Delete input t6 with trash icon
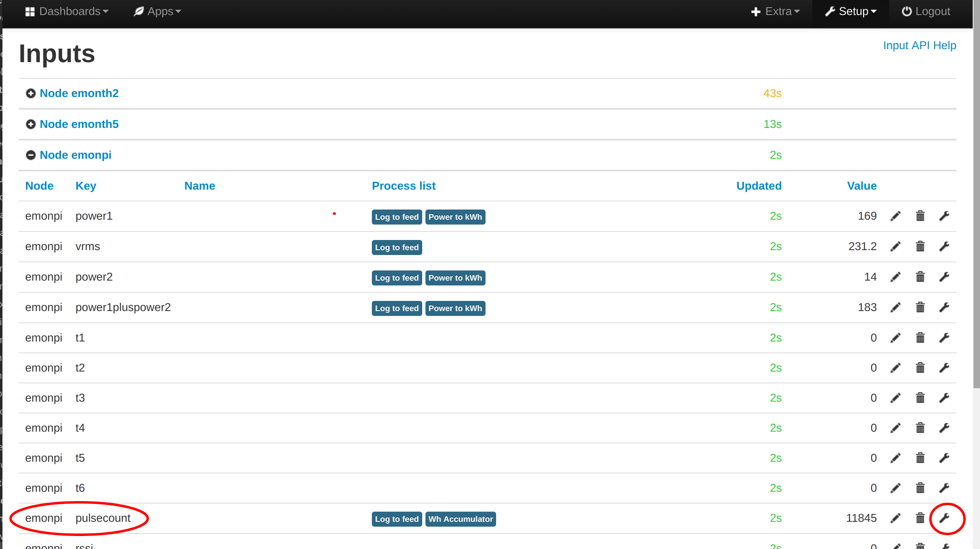The image size is (980, 549). (920, 488)
